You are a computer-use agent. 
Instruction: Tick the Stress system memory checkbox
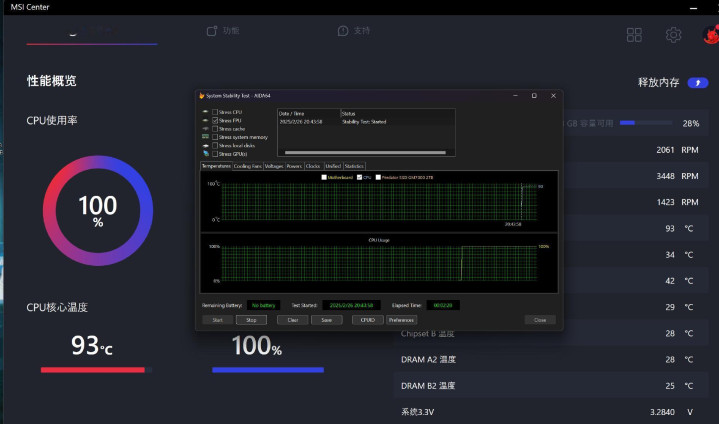215,137
